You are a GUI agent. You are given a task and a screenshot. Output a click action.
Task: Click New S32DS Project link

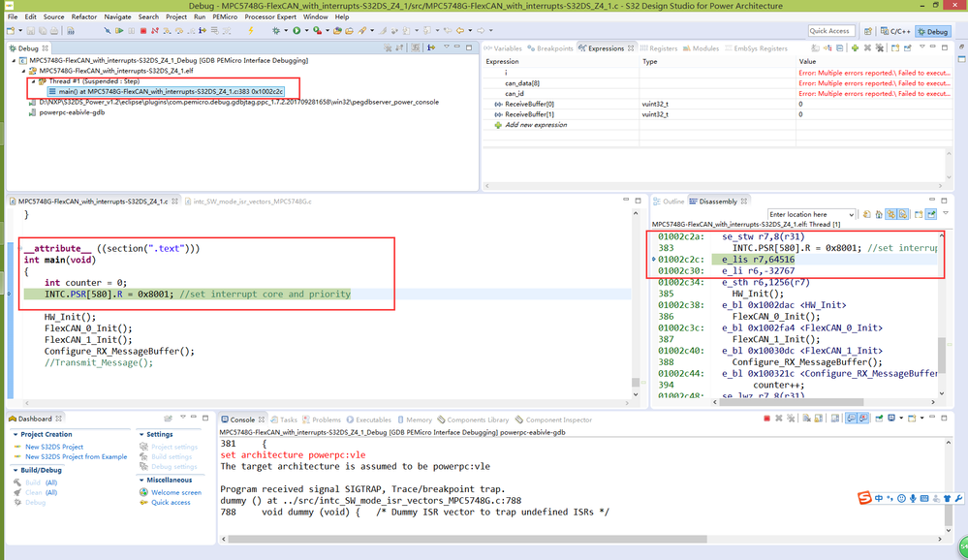(x=53, y=447)
